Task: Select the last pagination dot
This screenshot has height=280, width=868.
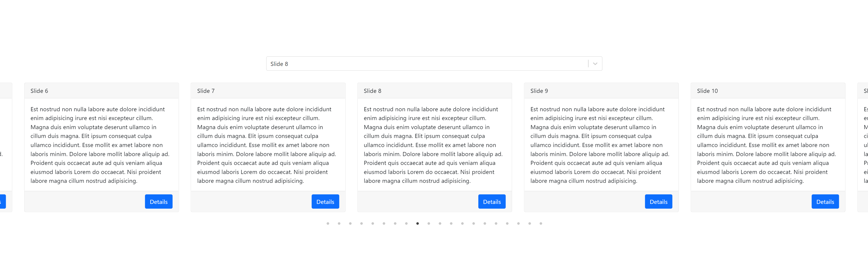Action: click(x=541, y=223)
